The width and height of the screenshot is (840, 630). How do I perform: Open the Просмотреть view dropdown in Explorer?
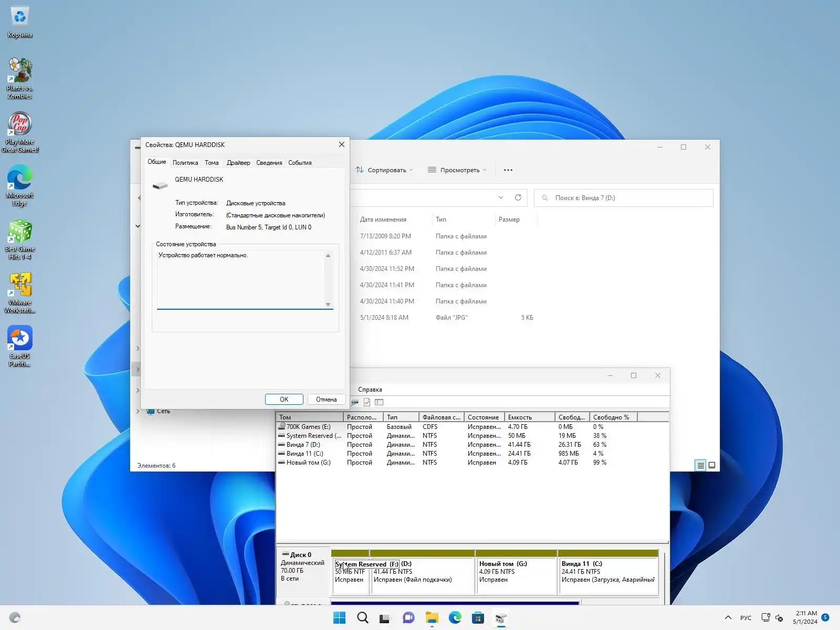click(457, 170)
